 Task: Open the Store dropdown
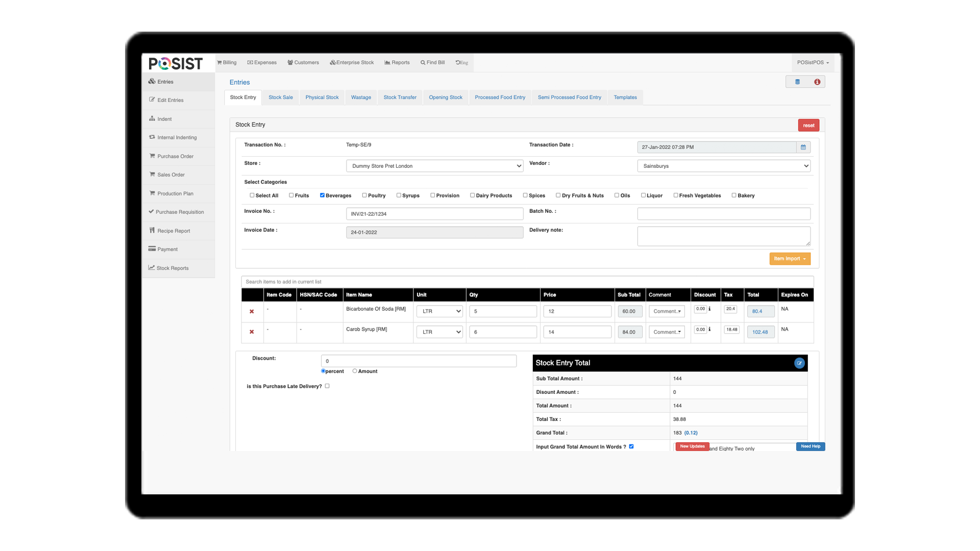pyautogui.click(x=434, y=166)
